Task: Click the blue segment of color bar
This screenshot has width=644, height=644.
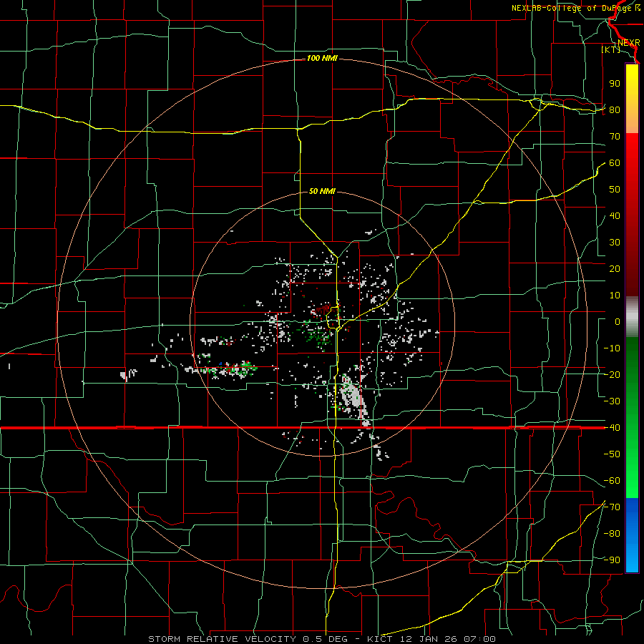Action: [632, 535]
